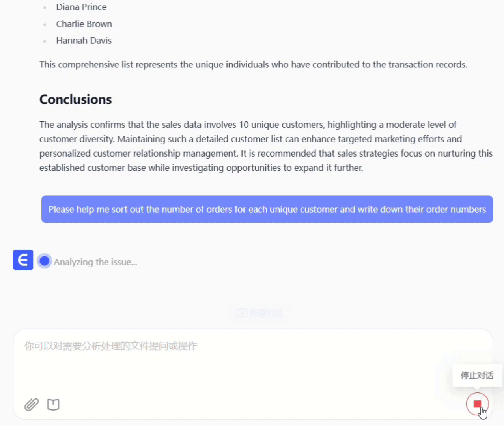Click the faded 新建对话 button label
504x426 pixels.
pyautogui.click(x=266, y=314)
